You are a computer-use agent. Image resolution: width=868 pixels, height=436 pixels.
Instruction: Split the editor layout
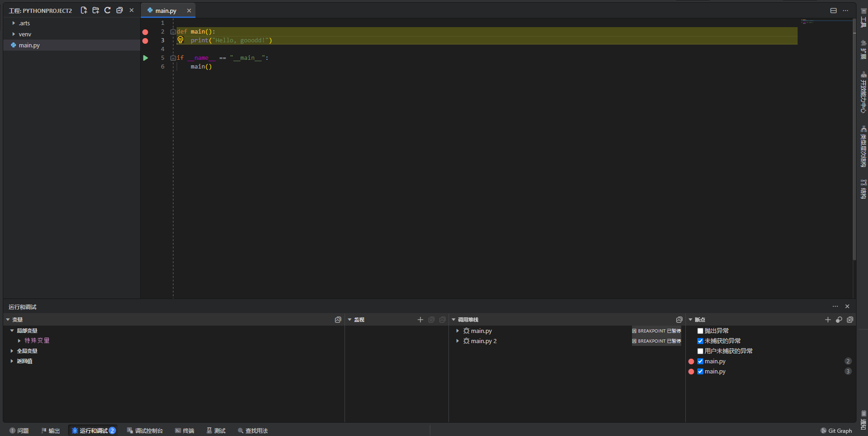834,11
